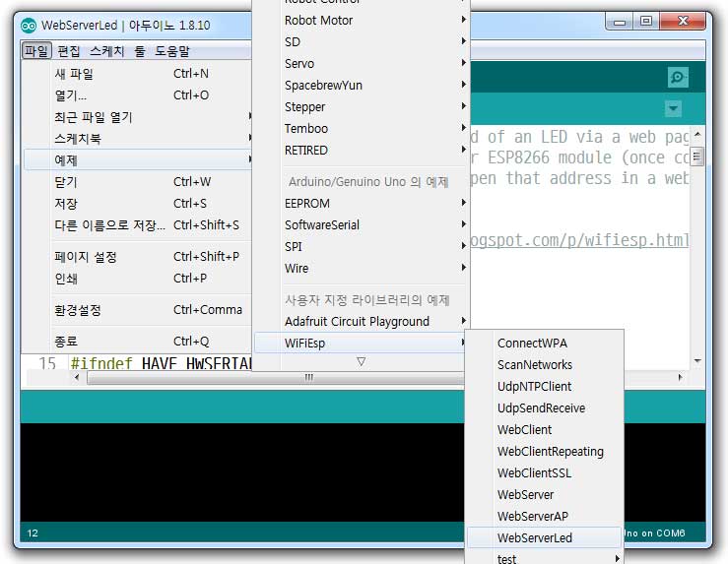The width and height of the screenshot is (728, 564).
Task: Select 종료 to quit
Action: coord(138,342)
